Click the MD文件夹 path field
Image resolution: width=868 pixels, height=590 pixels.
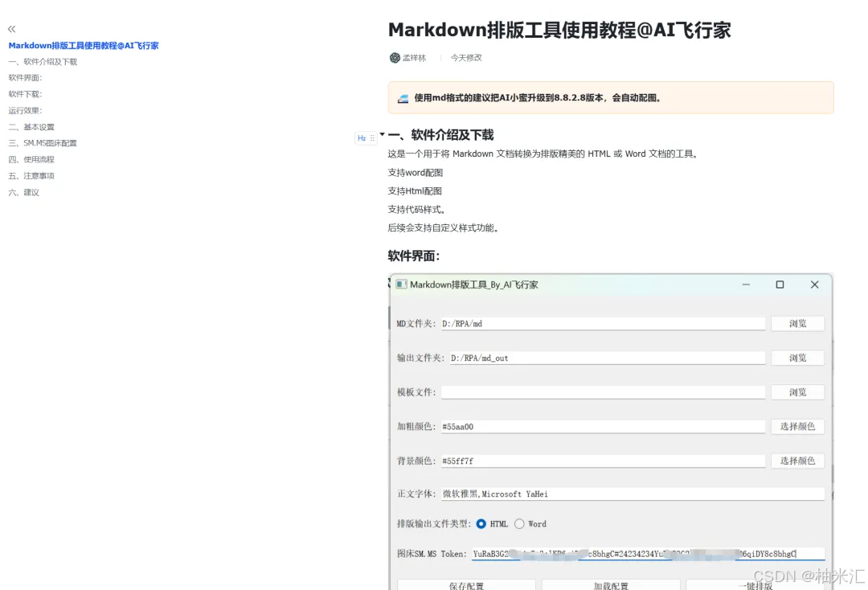[x=603, y=324]
